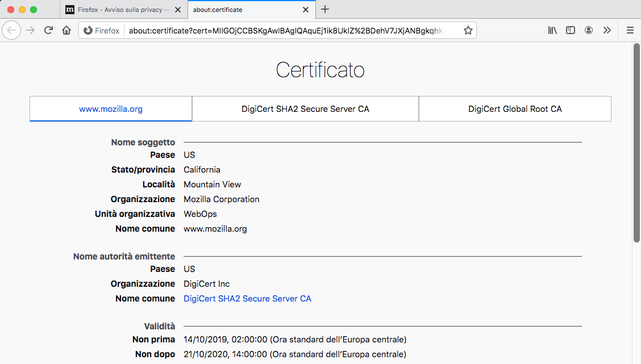The image size is (641, 364).
Task: Minimize the window with yellow button
Action: (x=22, y=10)
